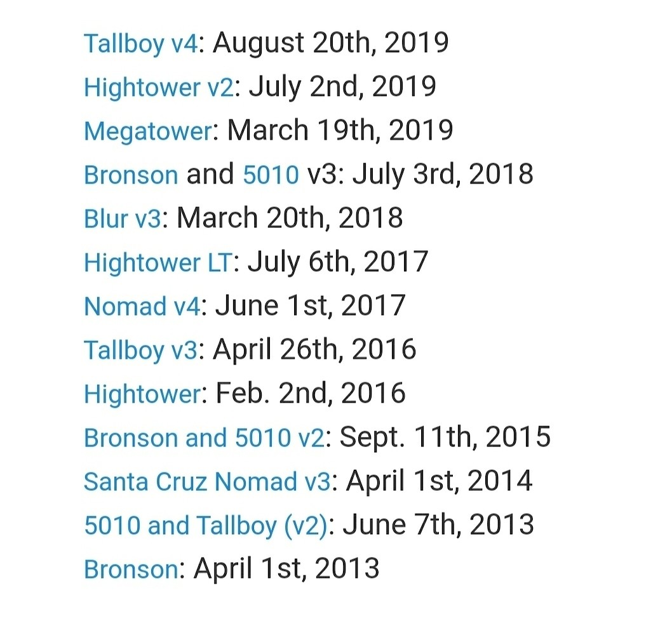
Task: Open the 5010 and Tallboy (v2) link
Action: click(x=205, y=526)
